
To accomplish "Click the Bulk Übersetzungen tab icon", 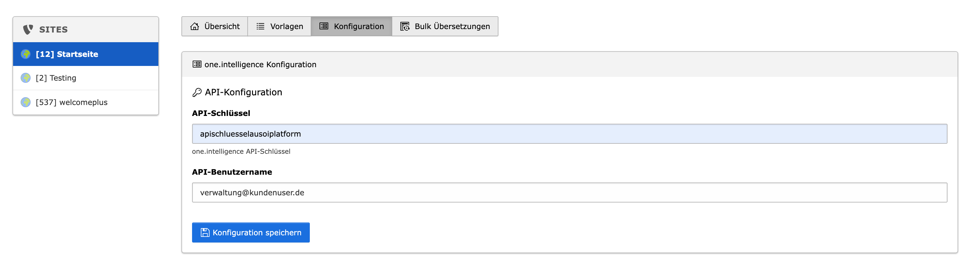I will coord(405,26).
